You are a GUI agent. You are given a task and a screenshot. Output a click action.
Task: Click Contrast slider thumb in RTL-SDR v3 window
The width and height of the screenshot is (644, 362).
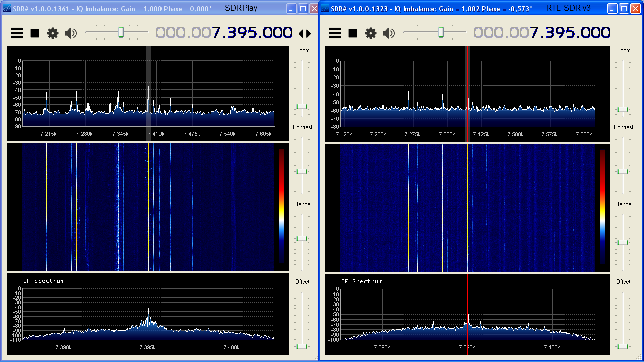coord(623,171)
